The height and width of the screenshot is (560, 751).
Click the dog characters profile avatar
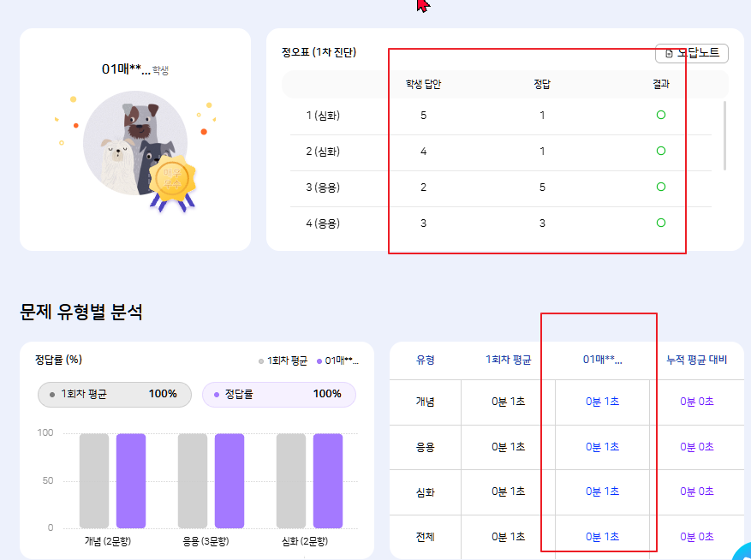coord(134,143)
